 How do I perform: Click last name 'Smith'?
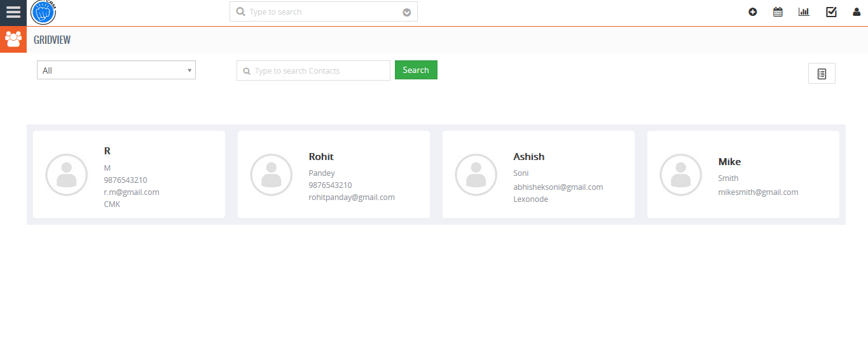(x=728, y=178)
